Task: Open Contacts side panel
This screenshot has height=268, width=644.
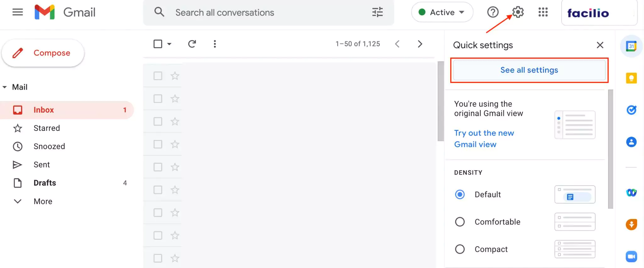Action: 631,142
